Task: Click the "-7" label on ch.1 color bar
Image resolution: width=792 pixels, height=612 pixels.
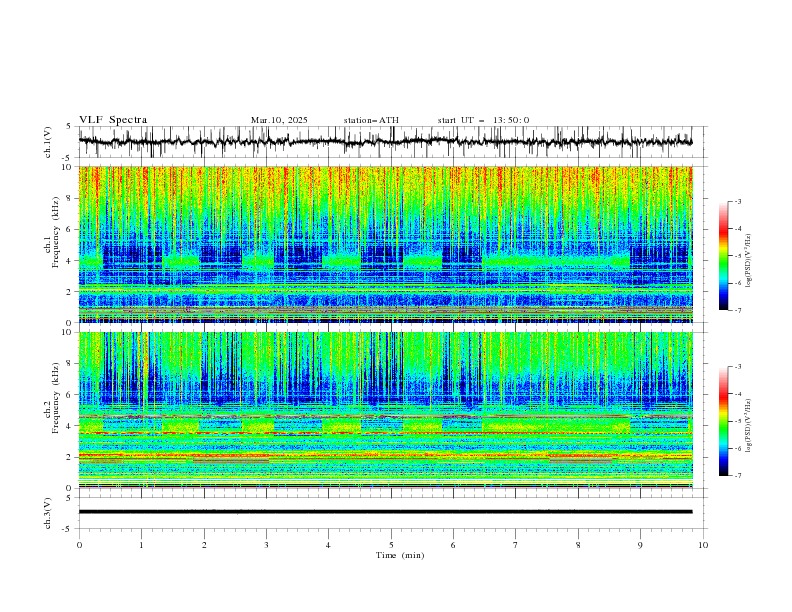Action: (x=738, y=310)
